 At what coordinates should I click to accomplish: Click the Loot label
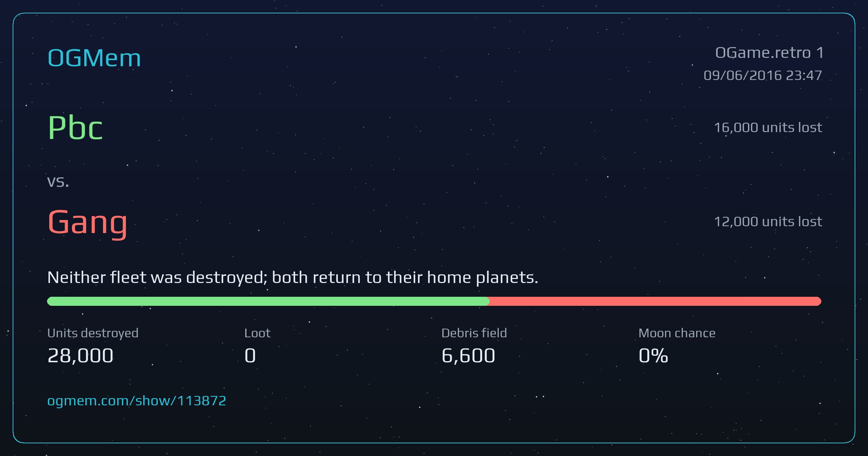(x=257, y=333)
